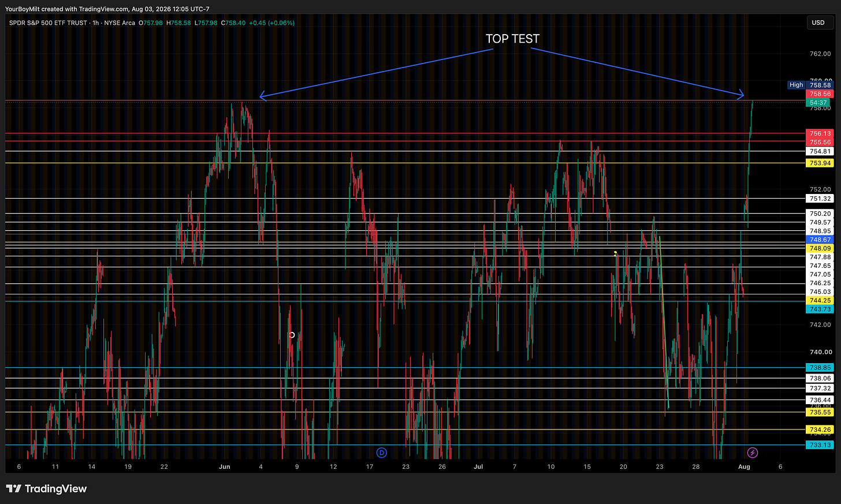Select the 738.06 price level label
Screen dimensions: 841x504
(x=820, y=378)
